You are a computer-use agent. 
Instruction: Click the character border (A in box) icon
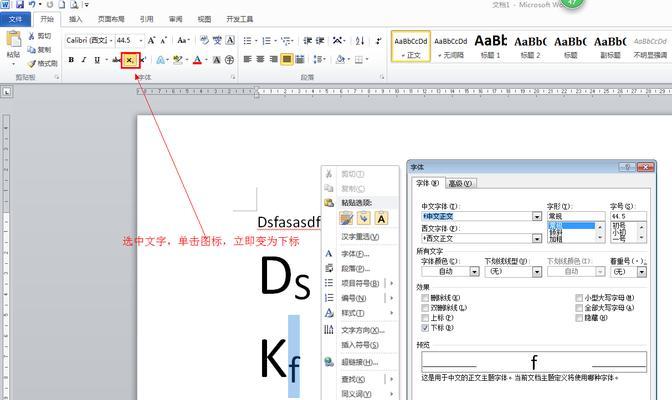click(230, 41)
